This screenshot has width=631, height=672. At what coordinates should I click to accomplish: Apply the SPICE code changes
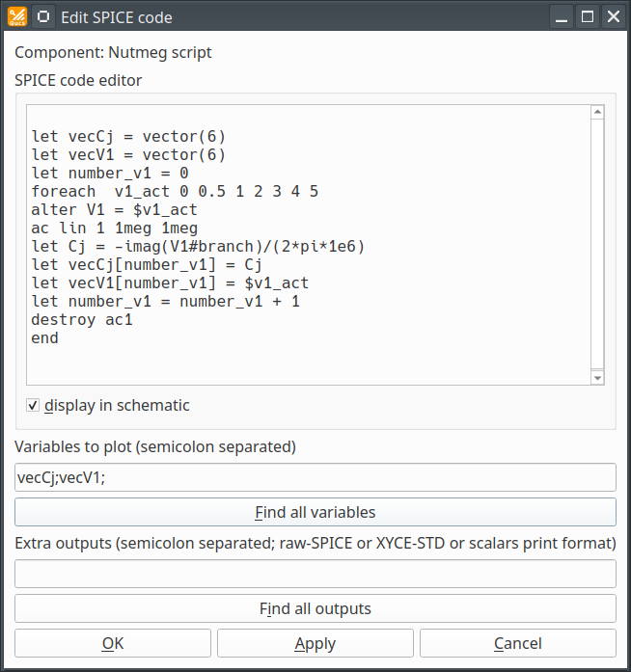pos(315,643)
